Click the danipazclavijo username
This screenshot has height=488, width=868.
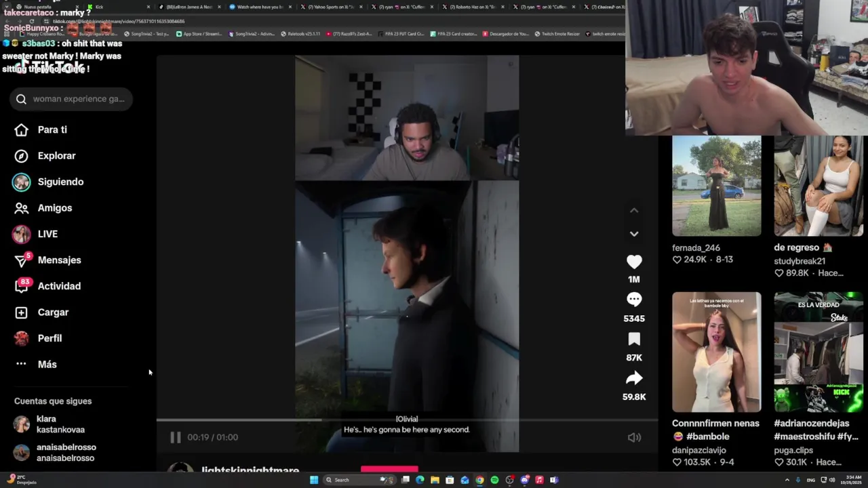tap(699, 450)
